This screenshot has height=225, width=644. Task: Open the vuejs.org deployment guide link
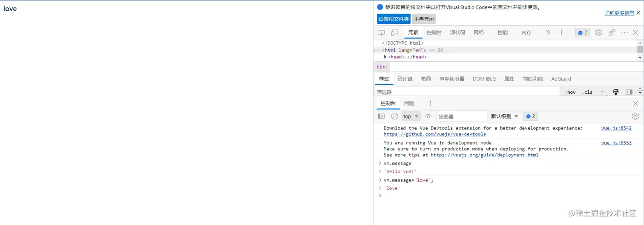[485, 155]
